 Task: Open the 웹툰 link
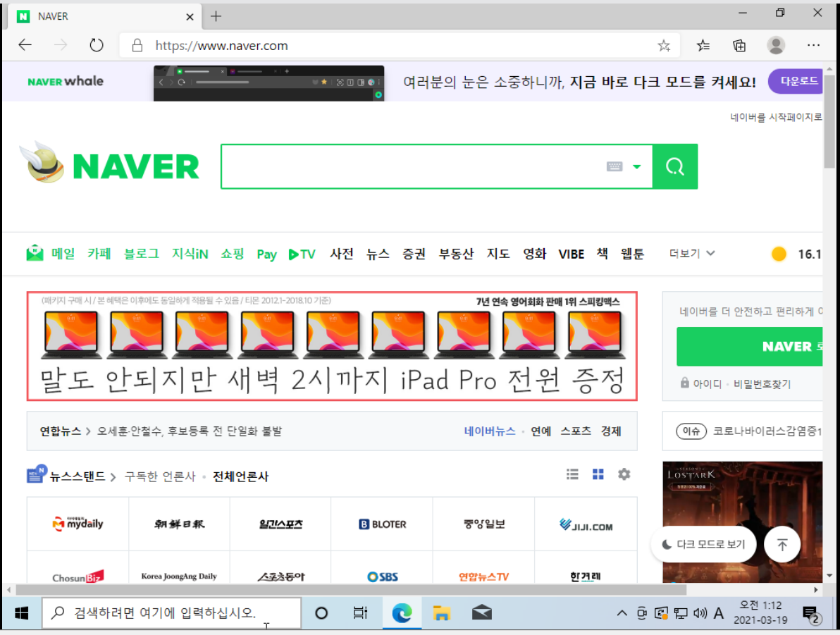pyautogui.click(x=632, y=254)
